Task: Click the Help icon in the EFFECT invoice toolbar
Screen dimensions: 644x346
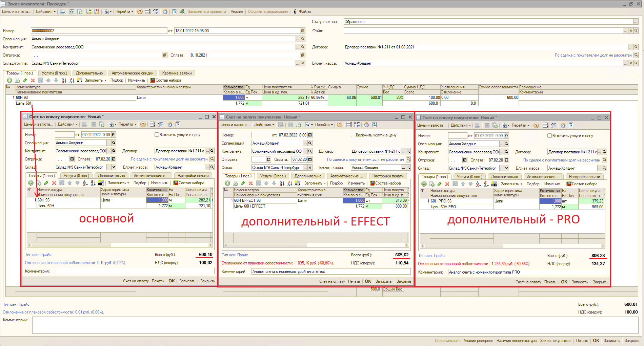Action: tap(340, 125)
